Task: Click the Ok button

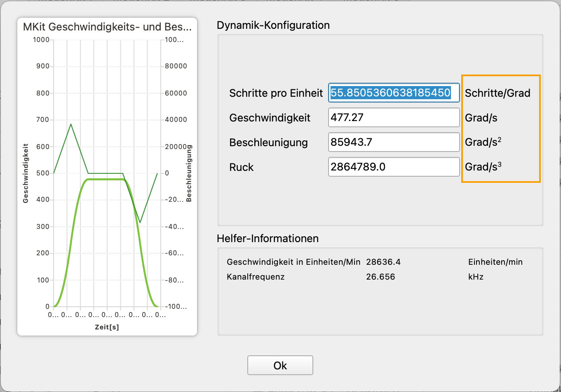Action: [x=280, y=365]
